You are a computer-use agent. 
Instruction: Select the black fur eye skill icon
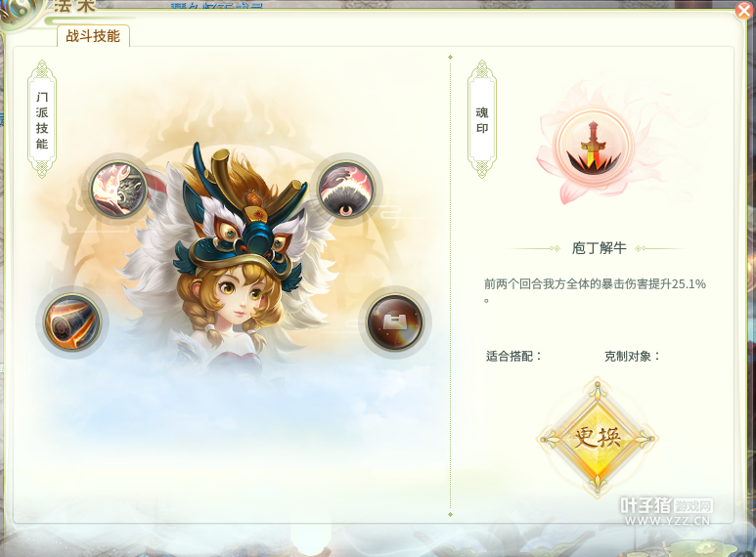click(x=345, y=189)
